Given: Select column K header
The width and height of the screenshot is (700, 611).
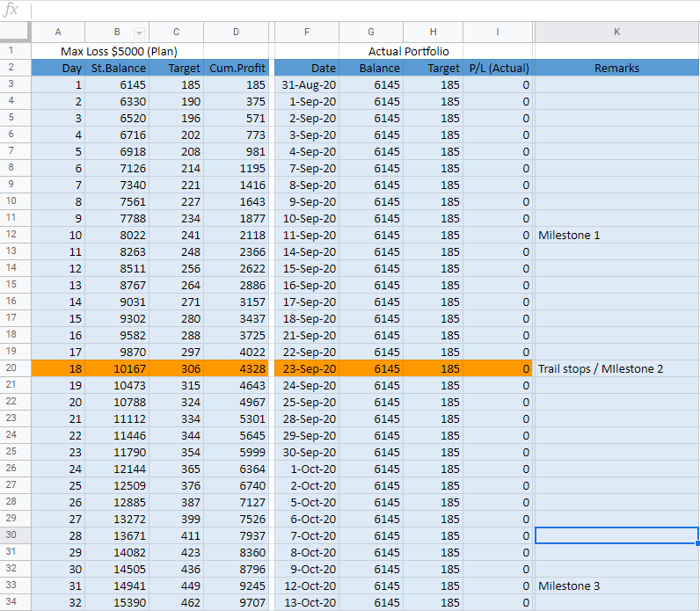Looking at the screenshot, I should point(617,33).
